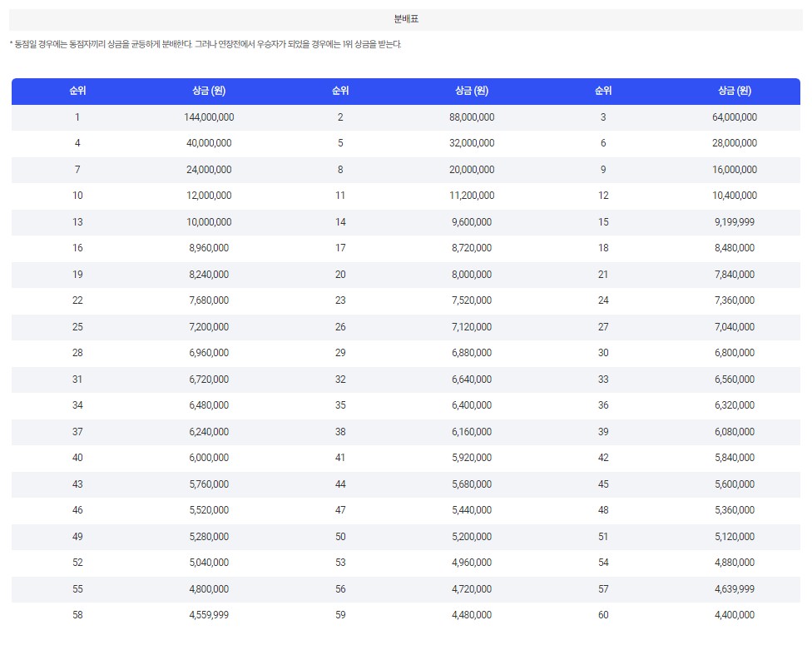
Task: Click rank number 35
Action: 340,405
